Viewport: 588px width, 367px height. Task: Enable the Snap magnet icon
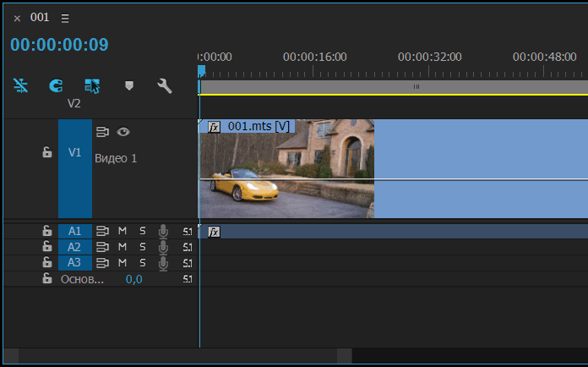[x=56, y=85]
